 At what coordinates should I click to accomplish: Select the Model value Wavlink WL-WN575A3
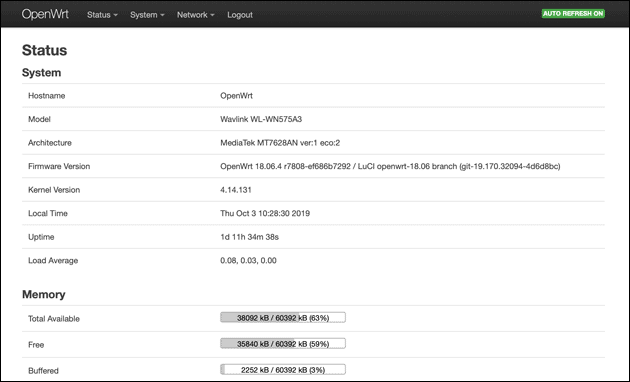point(261,119)
